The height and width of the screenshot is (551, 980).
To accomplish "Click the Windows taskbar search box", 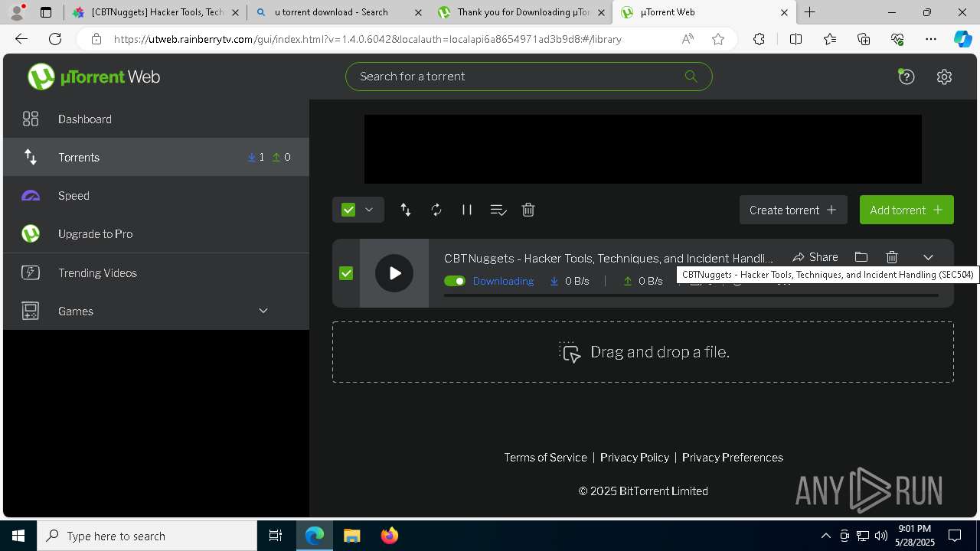I will (x=147, y=536).
